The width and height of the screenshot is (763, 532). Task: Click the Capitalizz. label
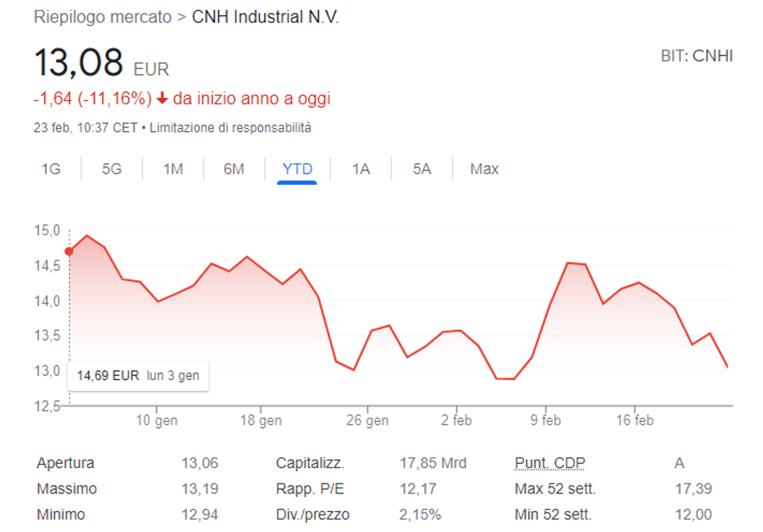310,463
